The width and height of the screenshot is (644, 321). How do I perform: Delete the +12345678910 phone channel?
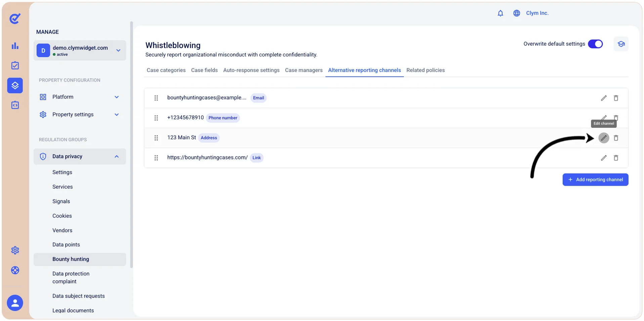(x=616, y=118)
